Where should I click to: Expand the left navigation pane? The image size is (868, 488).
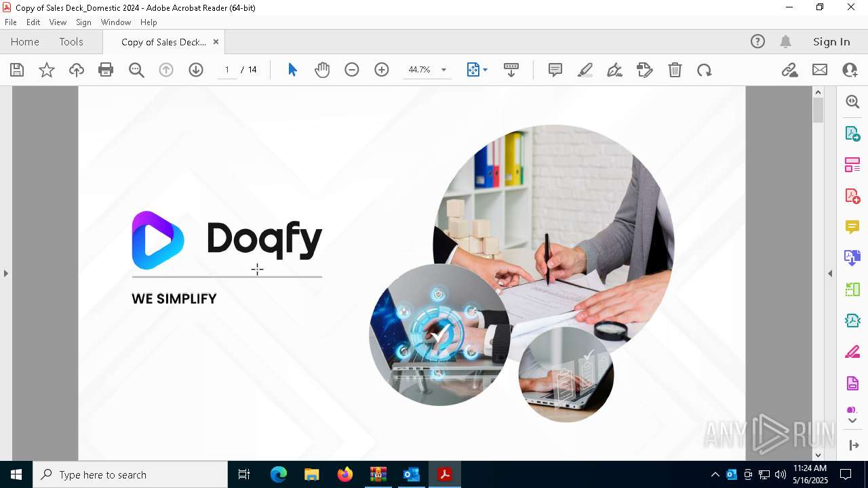click(5, 273)
